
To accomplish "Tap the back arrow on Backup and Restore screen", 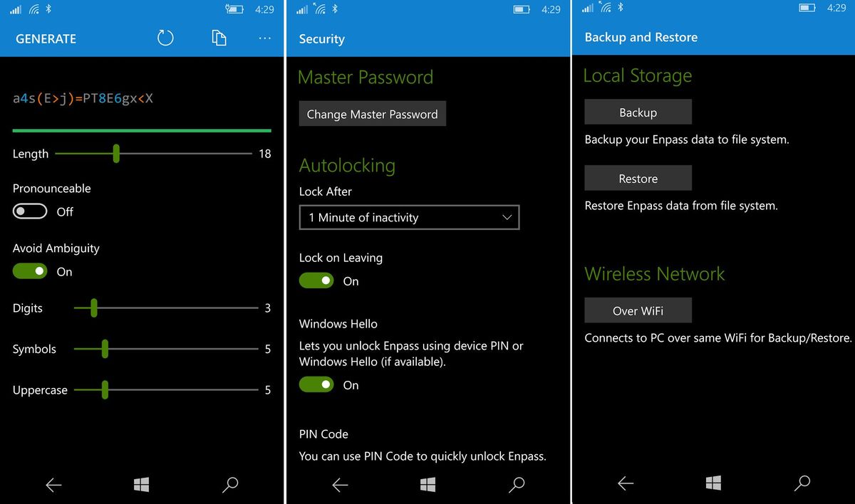I will [626, 485].
